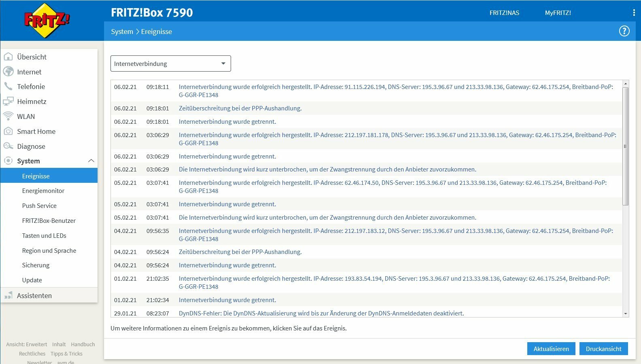
Task: Open the Inhalt footer link
Action: (x=59, y=345)
